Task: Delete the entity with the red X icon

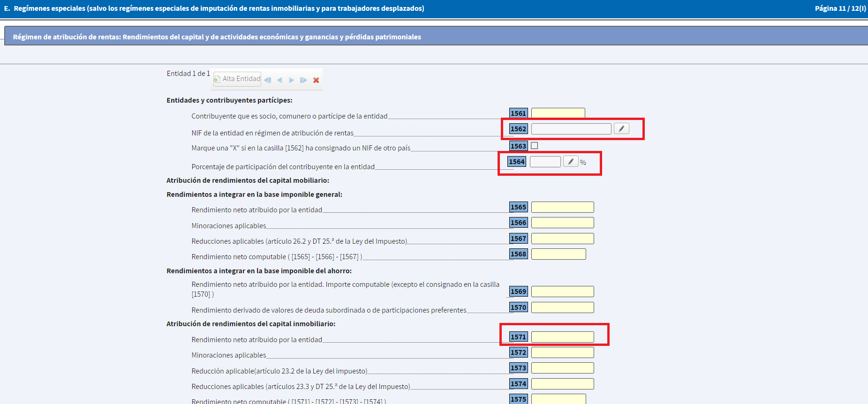Action: (316, 80)
